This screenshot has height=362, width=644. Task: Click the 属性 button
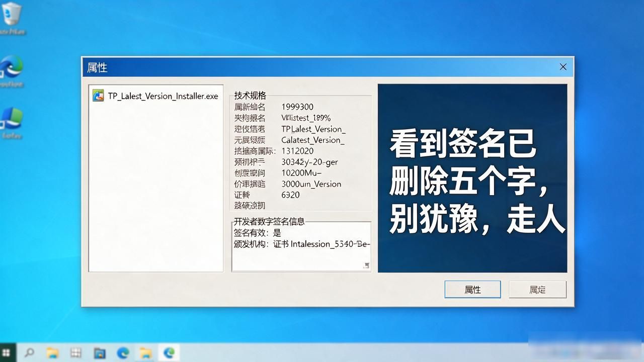click(472, 290)
